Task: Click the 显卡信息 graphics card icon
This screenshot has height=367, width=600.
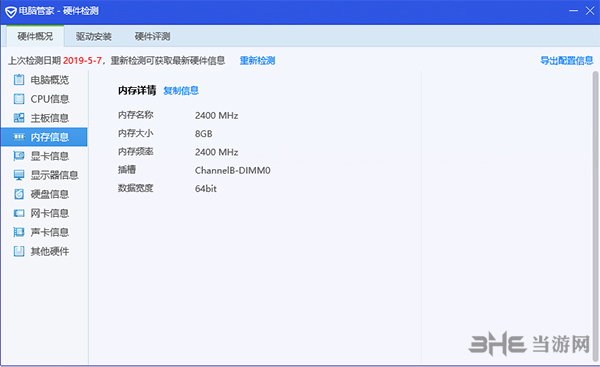Action: tap(19, 156)
